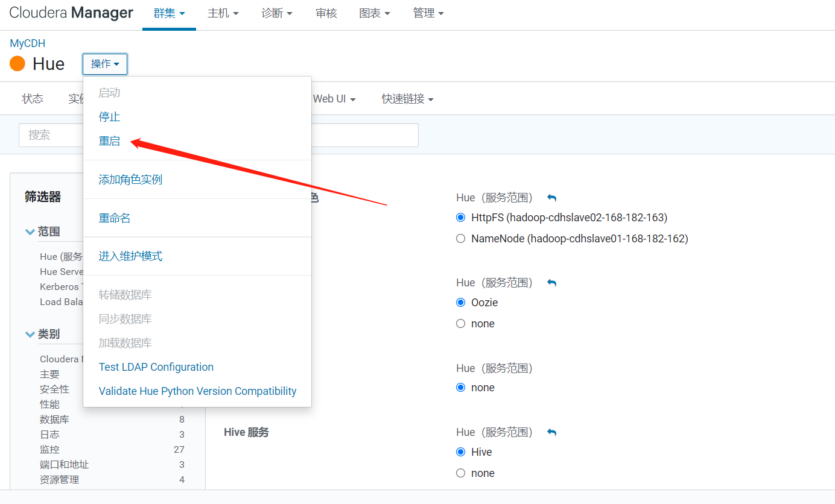The width and height of the screenshot is (835, 504).
Task: Toggle the 操作 actions dropdown button
Action: coord(105,63)
